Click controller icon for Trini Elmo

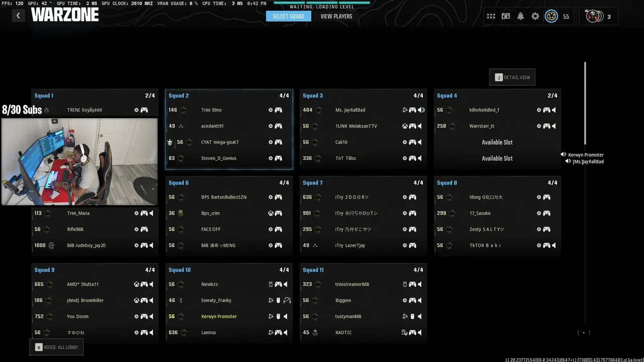coord(278,110)
